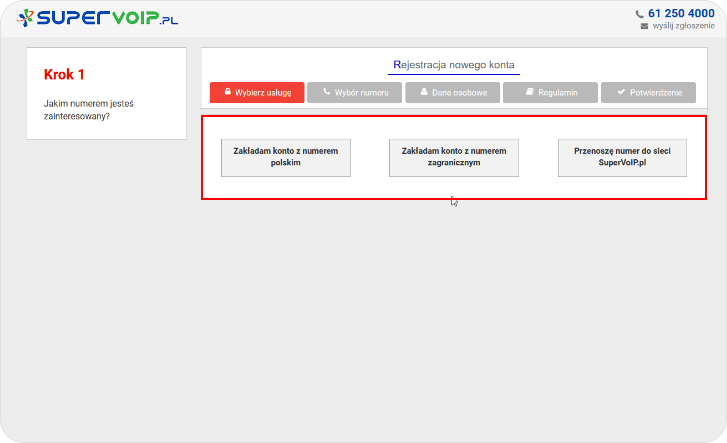The image size is (727, 443).
Task: Click the handset icon on Wybór numeru
Action: [327, 92]
